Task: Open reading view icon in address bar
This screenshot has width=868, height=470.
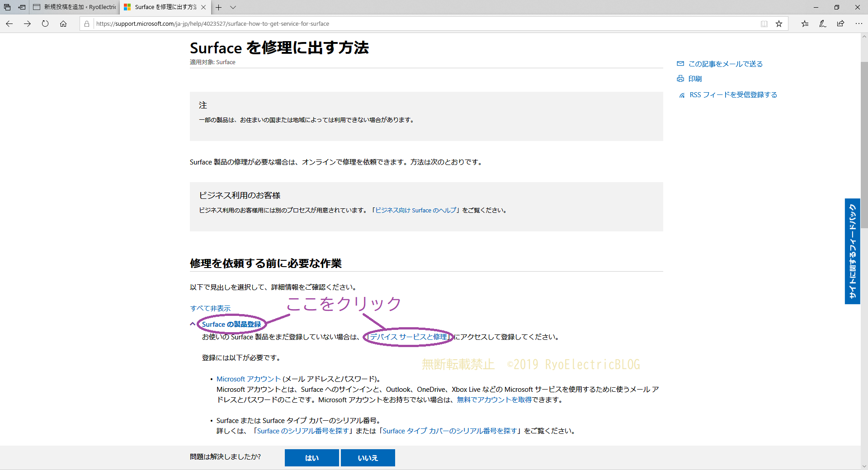Action: click(764, 24)
